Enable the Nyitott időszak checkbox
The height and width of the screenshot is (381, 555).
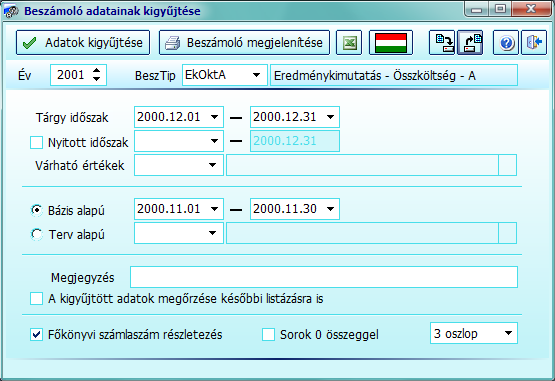[x=36, y=142]
